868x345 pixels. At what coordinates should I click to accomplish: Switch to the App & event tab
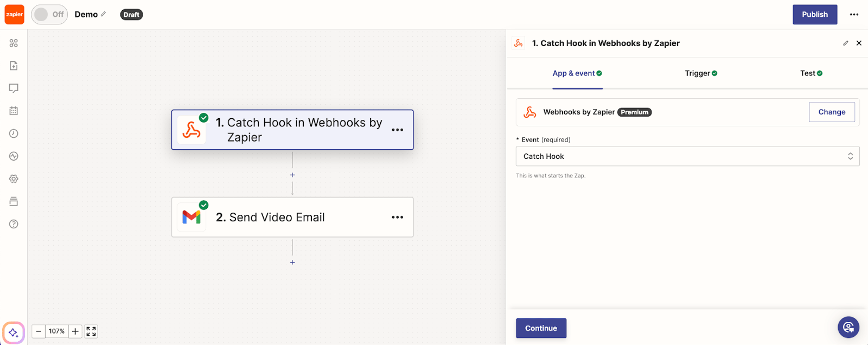(x=577, y=73)
